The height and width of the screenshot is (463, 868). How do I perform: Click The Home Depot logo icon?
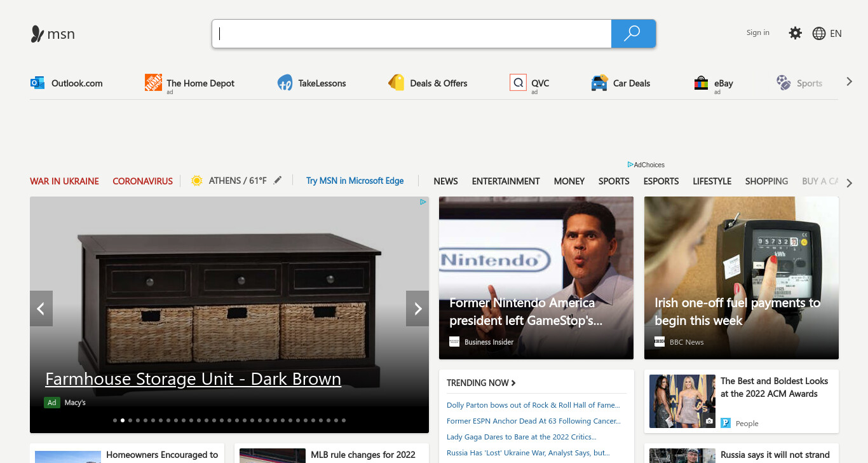(153, 83)
